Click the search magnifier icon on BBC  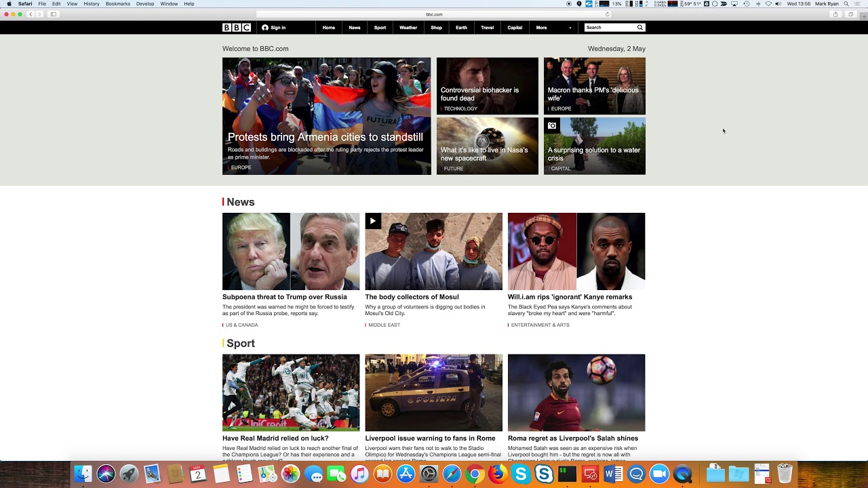[639, 28]
